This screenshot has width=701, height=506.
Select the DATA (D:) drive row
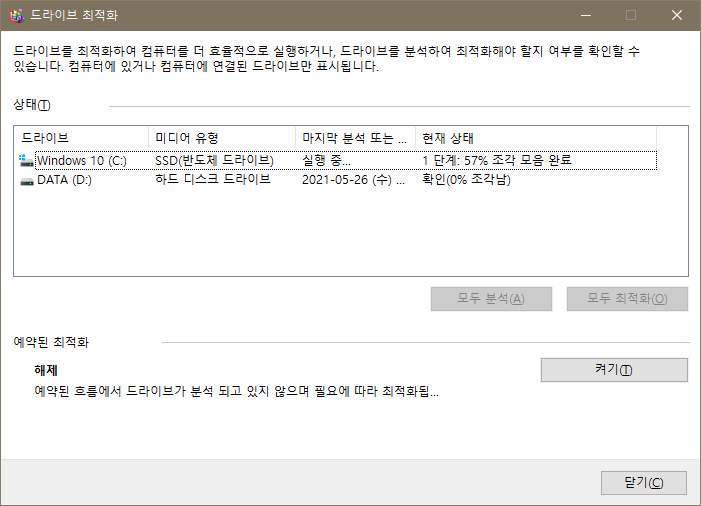tap(338, 180)
